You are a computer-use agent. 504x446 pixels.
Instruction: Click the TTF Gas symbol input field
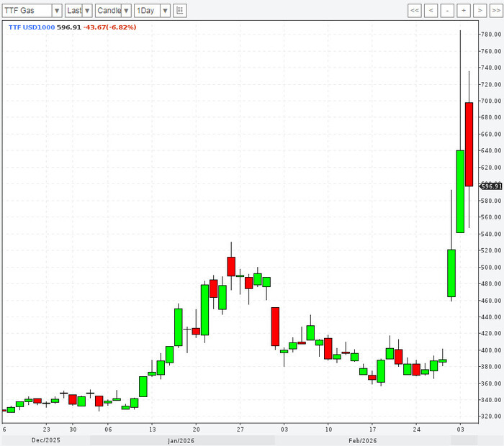[27, 11]
